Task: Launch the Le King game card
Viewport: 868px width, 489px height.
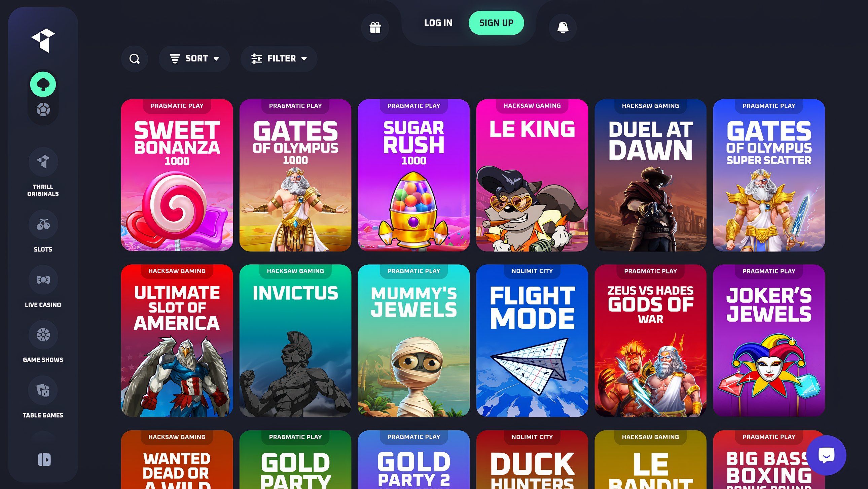Action: (x=532, y=175)
